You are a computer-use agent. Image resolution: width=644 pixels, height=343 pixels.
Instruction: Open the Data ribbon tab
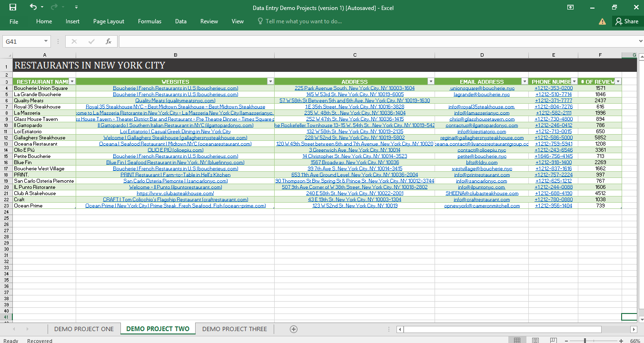click(180, 21)
